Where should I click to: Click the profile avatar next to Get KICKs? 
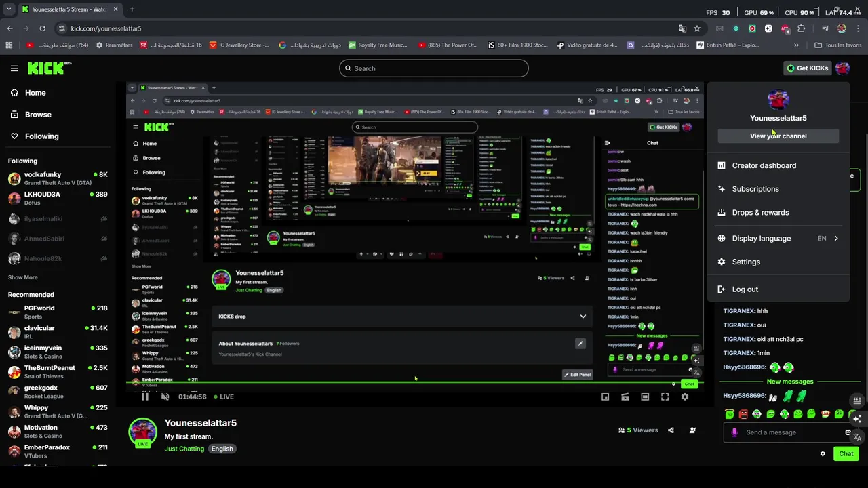pos(842,68)
